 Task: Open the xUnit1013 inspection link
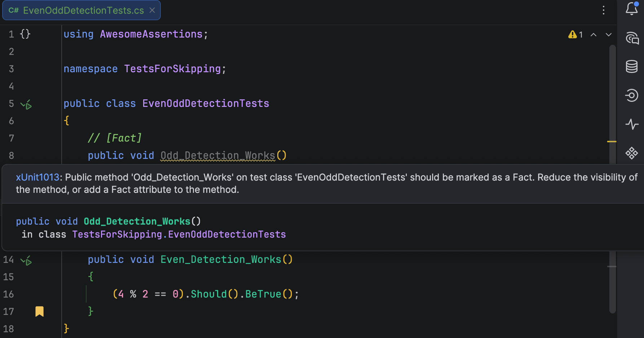[x=38, y=177]
